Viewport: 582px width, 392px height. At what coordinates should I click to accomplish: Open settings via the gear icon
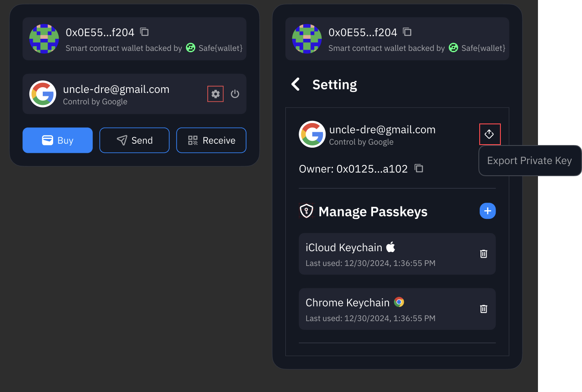(x=215, y=94)
